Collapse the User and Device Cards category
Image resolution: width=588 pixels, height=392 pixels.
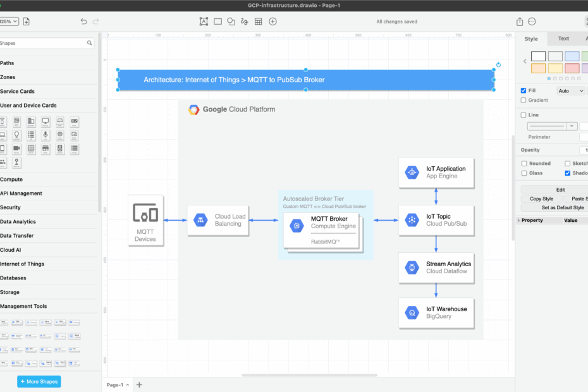point(28,106)
